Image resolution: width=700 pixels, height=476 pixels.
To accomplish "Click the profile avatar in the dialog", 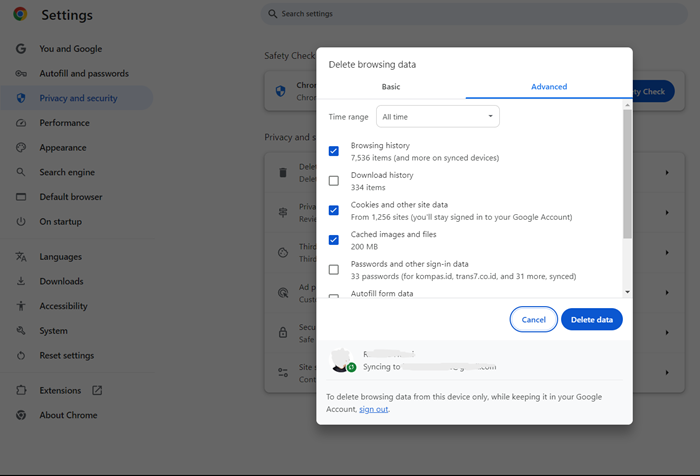I will point(342,360).
